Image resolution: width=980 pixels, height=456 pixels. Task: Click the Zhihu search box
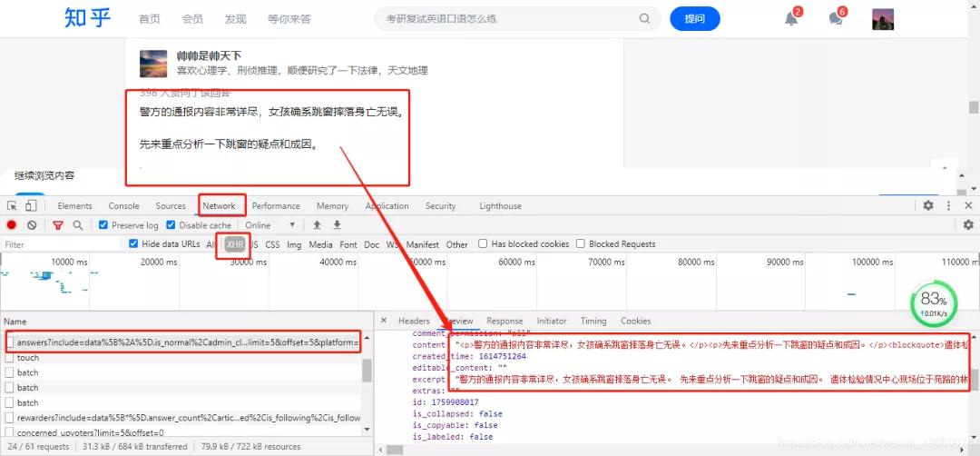(x=517, y=19)
